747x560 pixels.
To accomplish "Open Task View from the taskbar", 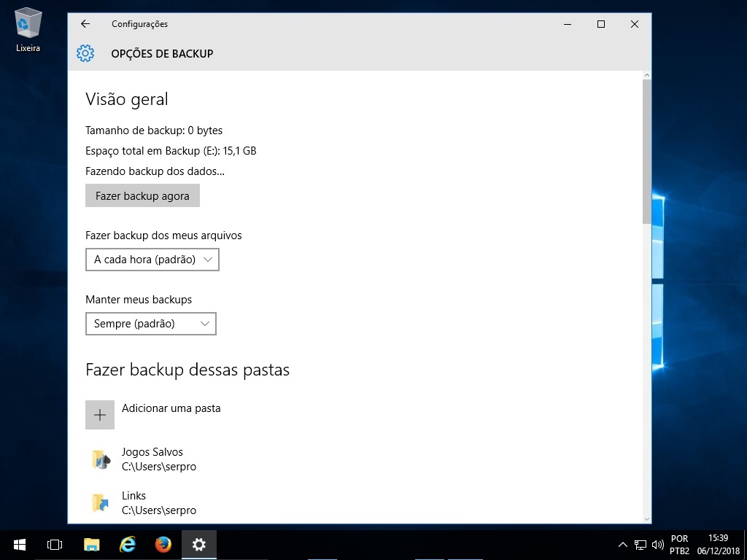I will 55,545.
